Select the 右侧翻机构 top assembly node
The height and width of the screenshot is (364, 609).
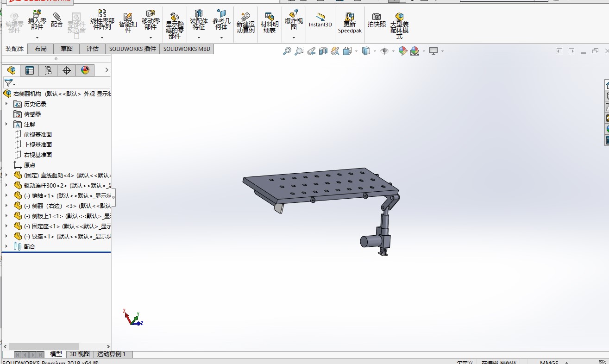point(62,94)
